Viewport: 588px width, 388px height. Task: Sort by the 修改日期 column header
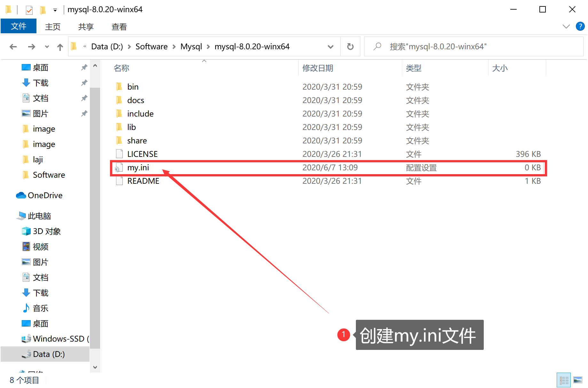coord(318,68)
